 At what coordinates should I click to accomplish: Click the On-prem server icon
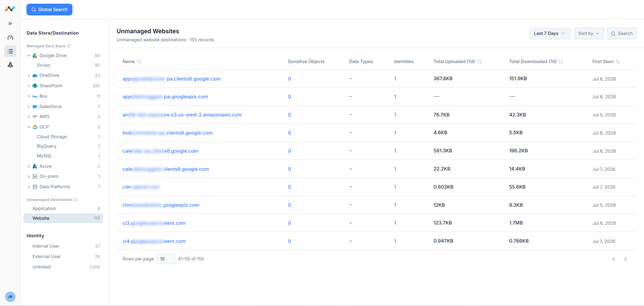pos(35,176)
